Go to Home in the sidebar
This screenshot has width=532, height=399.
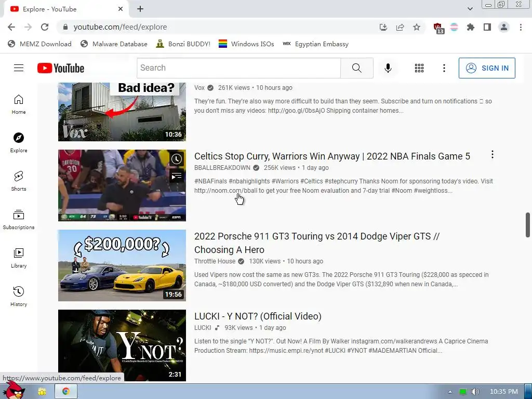click(x=19, y=104)
